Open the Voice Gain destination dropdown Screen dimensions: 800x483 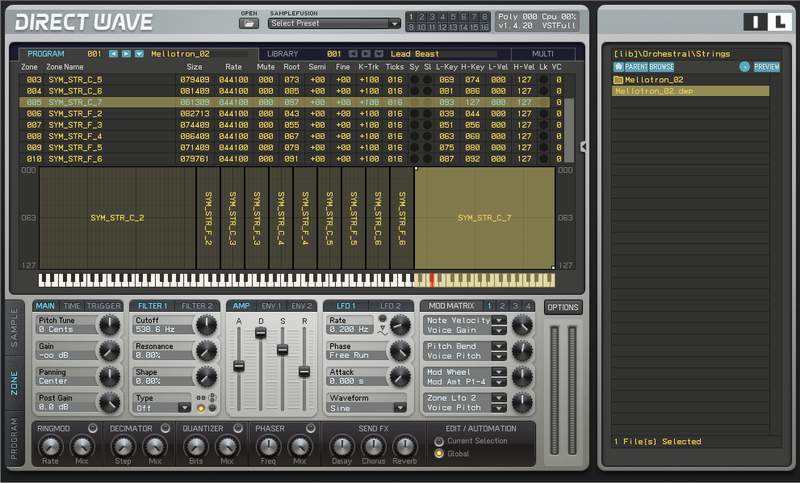click(x=499, y=331)
